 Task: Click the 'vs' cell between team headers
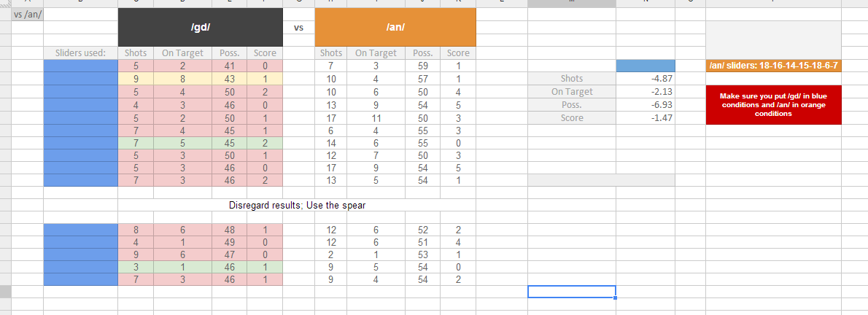click(x=298, y=27)
